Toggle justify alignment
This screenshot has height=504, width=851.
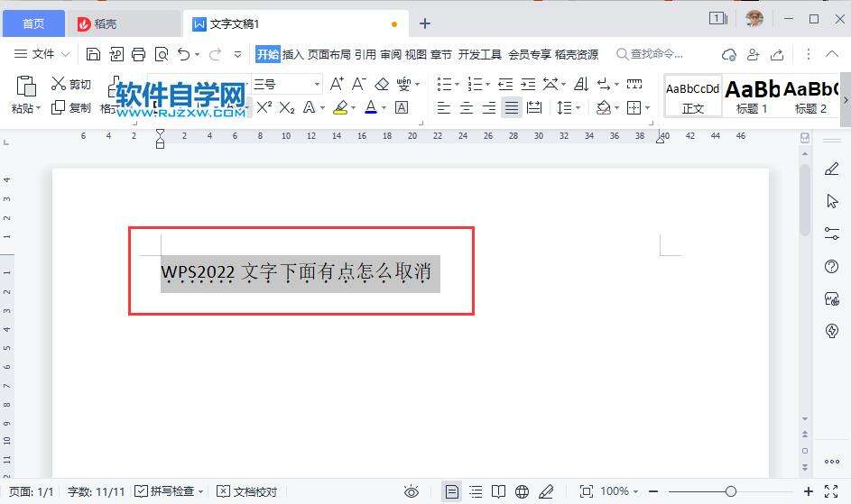(512, 107)
